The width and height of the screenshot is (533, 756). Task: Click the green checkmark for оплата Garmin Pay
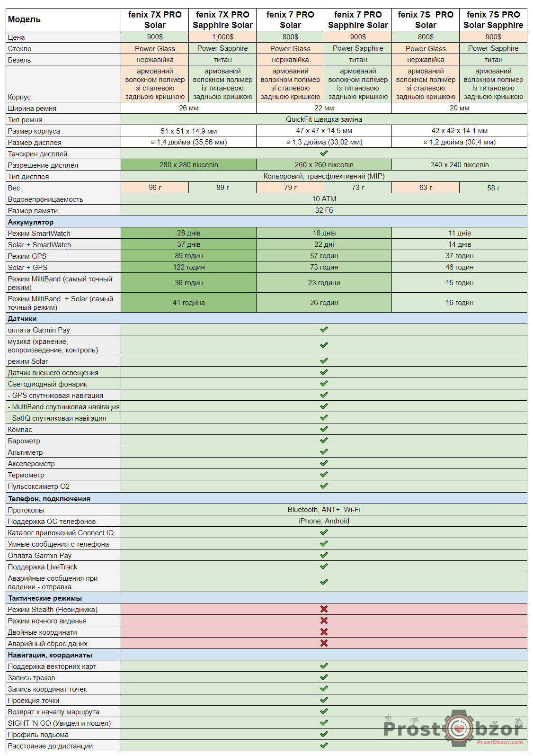point(324,330)
